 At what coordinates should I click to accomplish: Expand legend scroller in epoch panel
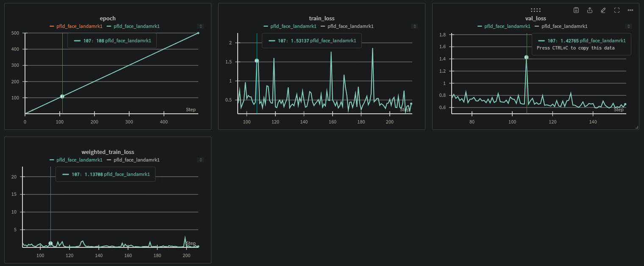[201, 26]
